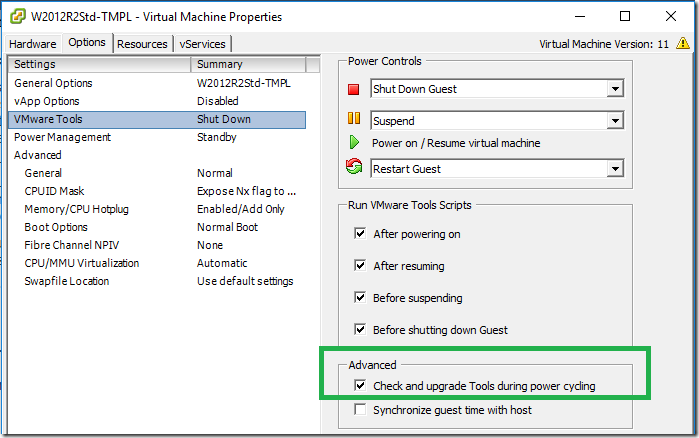The image size is (699, 438).
Task: Click the VMware app icon in title bar
Action: (18, 16)
